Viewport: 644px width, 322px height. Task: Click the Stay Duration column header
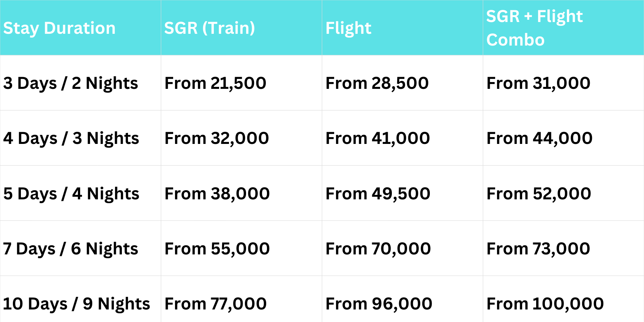59,28
